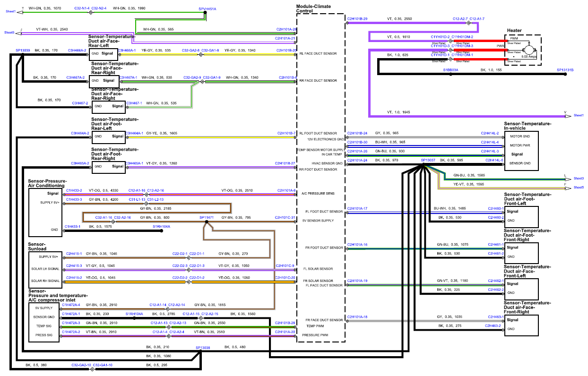Image resolution: width=588 pixels, height=376 pixels.
Task: Click connector pin C3H464A-2
Action: tap(80, 133)
